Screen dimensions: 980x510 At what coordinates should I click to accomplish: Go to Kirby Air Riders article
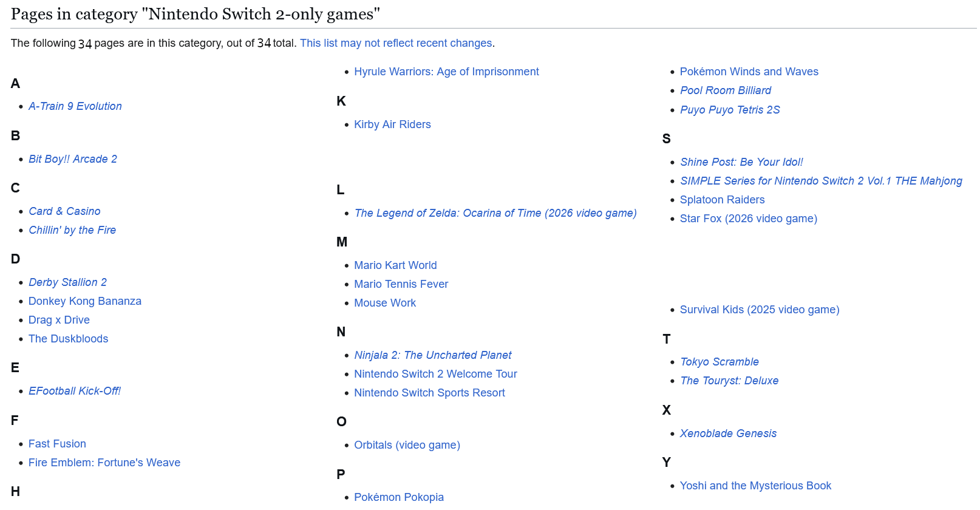tap(392, 124)
